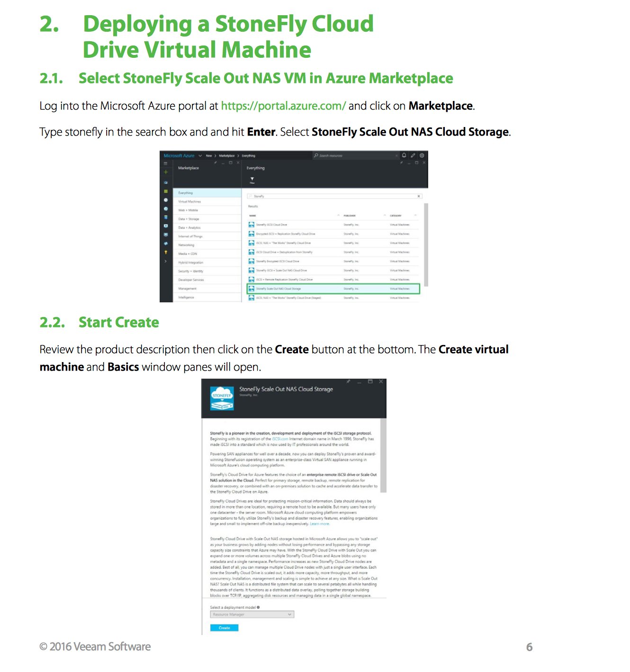Select iSCSI Cloud Drive + Deduplication result

[x=334, y=252]
